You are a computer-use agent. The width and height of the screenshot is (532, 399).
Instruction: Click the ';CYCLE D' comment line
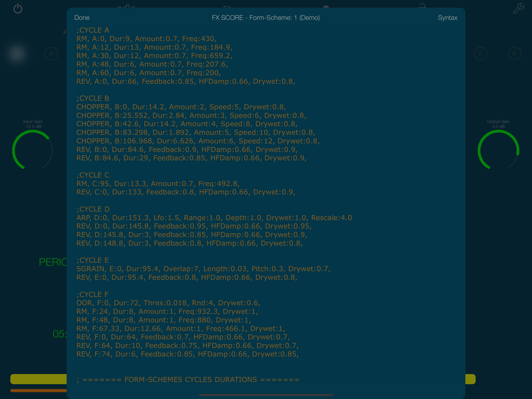pyautogui.click(x=93, y=209)
